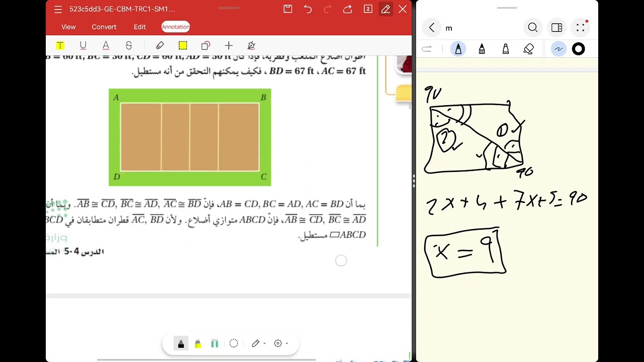Open the page count '2' tabs icon
The width and height of the screenshot is (644, 362).
click(x=368, y=9)
